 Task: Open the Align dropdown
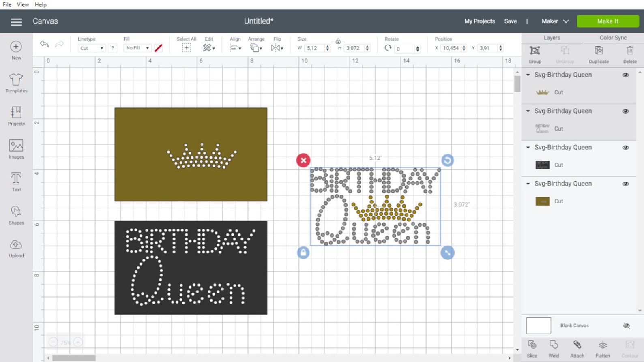pyautogui.click(x=235, y=48)
